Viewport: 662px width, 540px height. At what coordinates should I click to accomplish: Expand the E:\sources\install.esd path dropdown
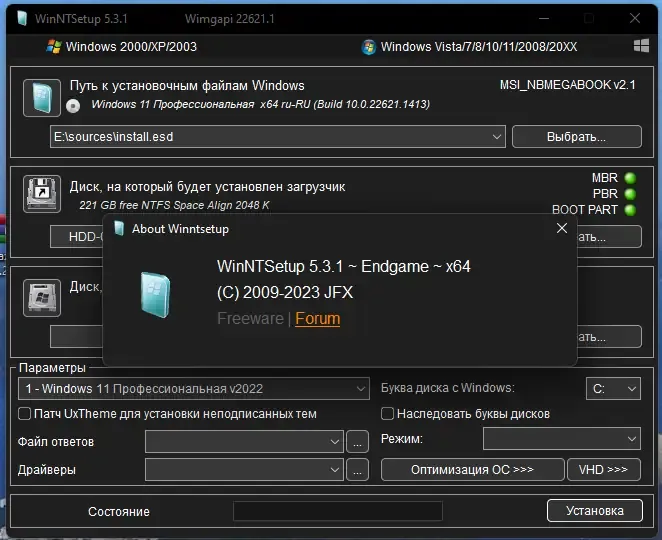click(496, 137)
